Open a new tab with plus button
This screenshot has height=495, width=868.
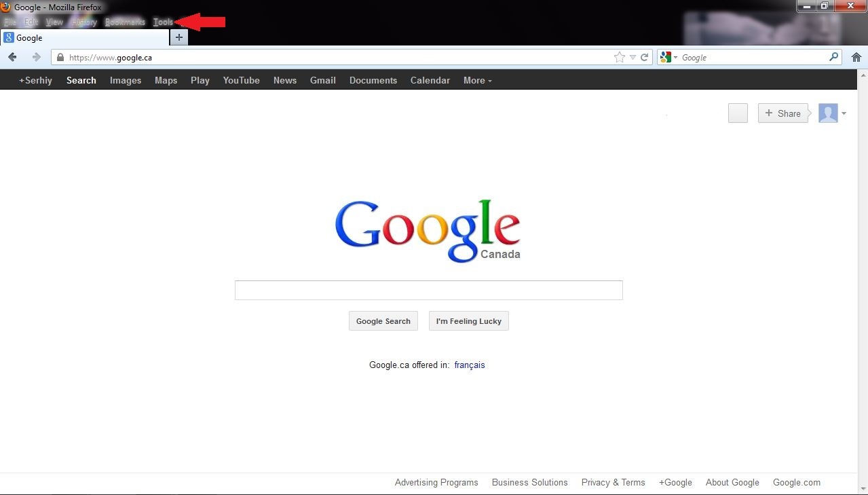[179, 37]
